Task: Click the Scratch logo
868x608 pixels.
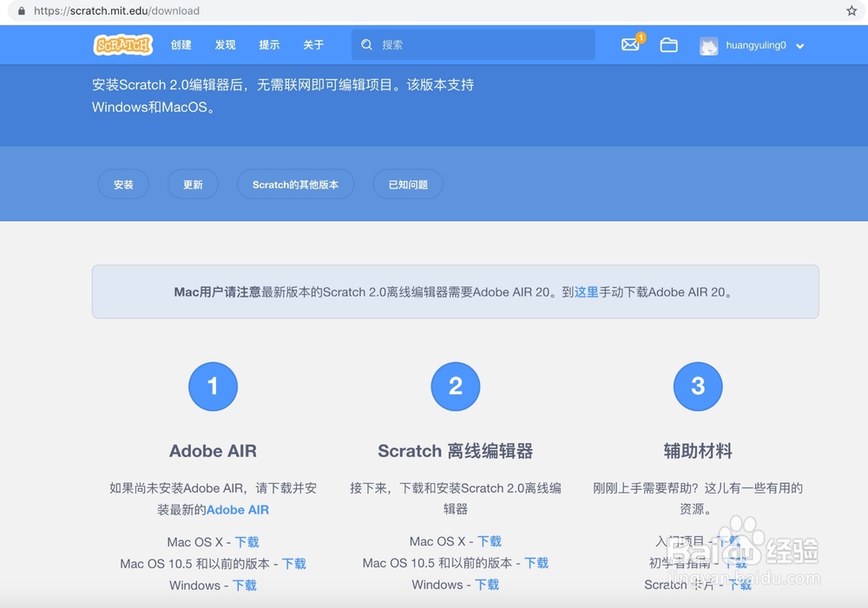Action: (123, 45)
